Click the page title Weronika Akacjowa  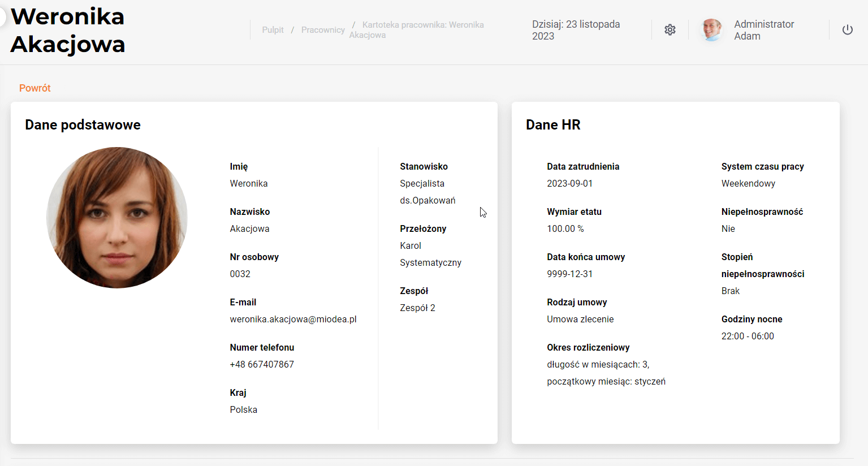click(68, 30)
